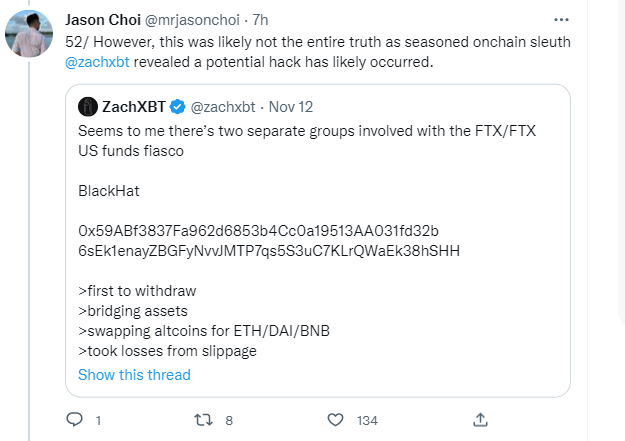This screenshot has height=441, width=625.
Task: Open Jason Choi's profile picture
Action: [30, 35]
